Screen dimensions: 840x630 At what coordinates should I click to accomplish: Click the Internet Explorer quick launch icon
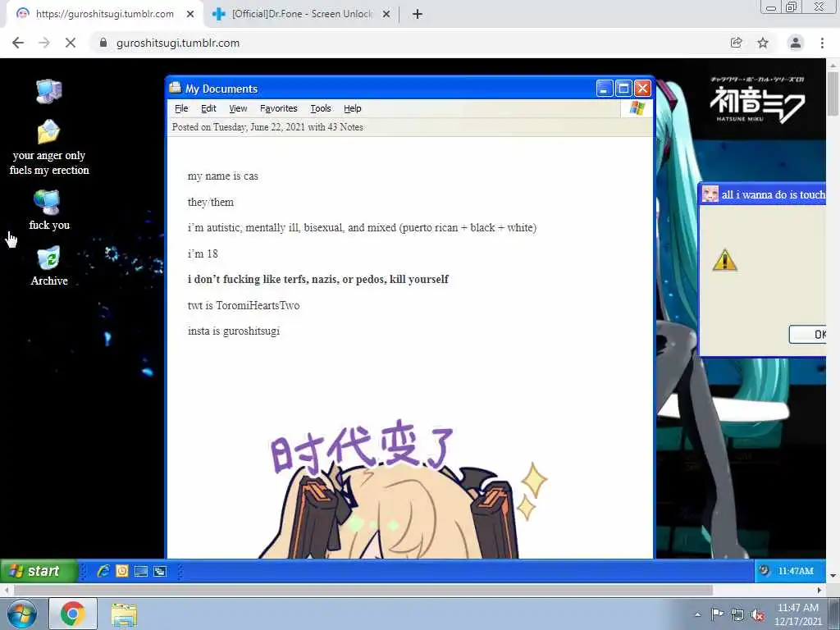[x=103, y=571]
